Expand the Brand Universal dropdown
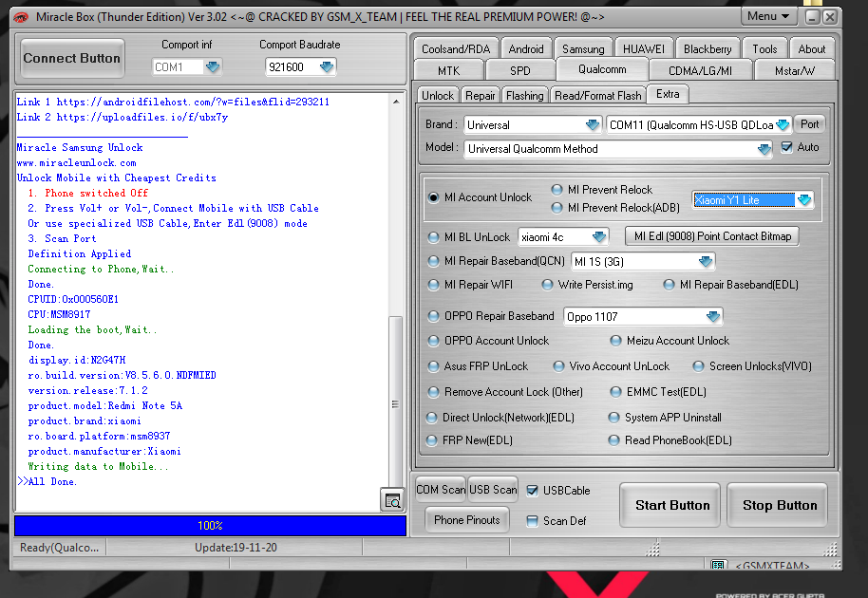Image resolution: width=868 pixels, height=598 pixels. (x=593, y=124)
